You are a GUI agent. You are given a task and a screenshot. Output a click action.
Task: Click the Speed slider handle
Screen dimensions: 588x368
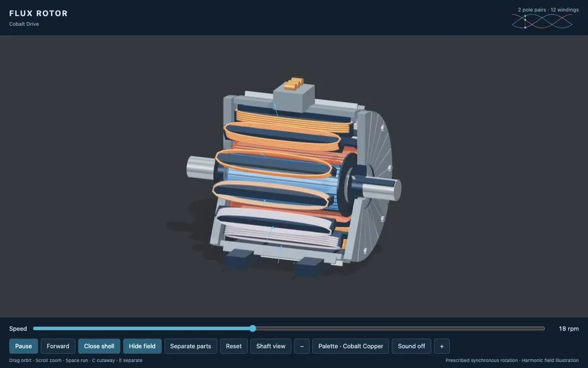[253, 329]
